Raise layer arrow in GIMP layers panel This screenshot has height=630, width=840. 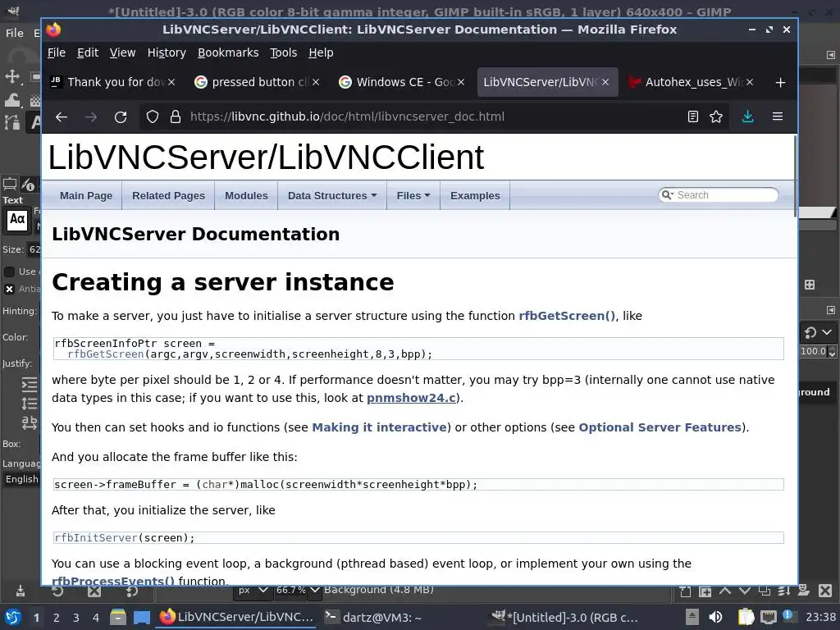click(x=725, y=591)
